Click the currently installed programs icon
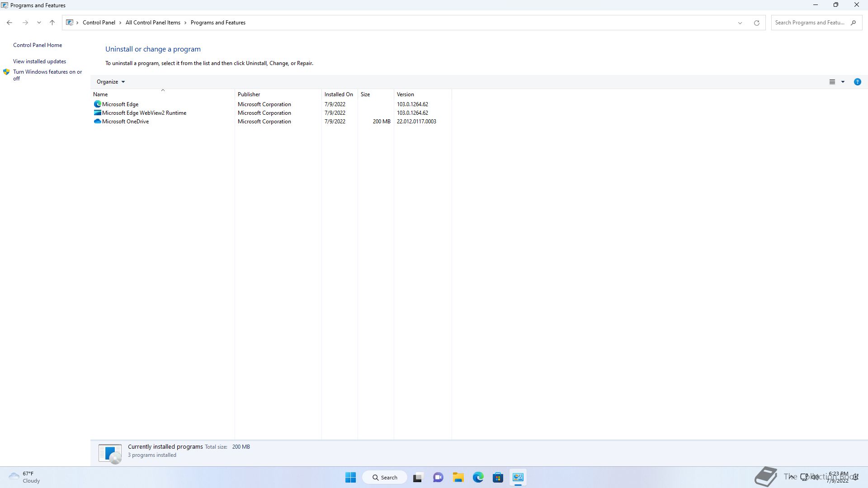The width and height of the screenshot is (868, 488). [x=110, y=454]
